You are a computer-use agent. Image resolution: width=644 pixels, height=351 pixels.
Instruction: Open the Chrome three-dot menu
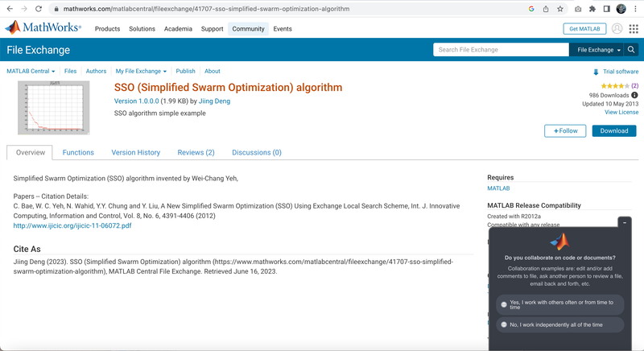coord(635,9)
